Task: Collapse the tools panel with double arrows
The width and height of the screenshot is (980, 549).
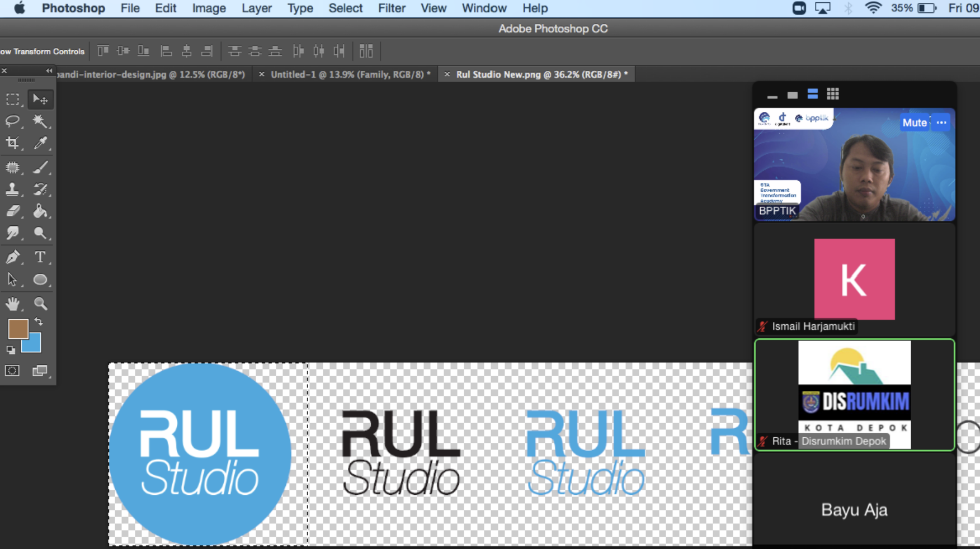Action: 49,71
